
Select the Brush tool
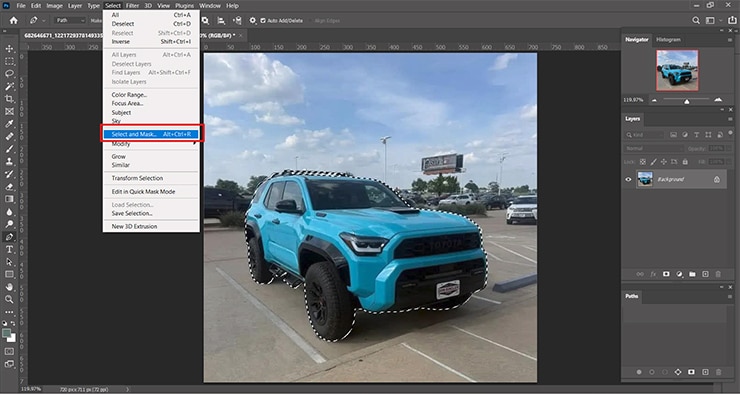click(9, 149)
